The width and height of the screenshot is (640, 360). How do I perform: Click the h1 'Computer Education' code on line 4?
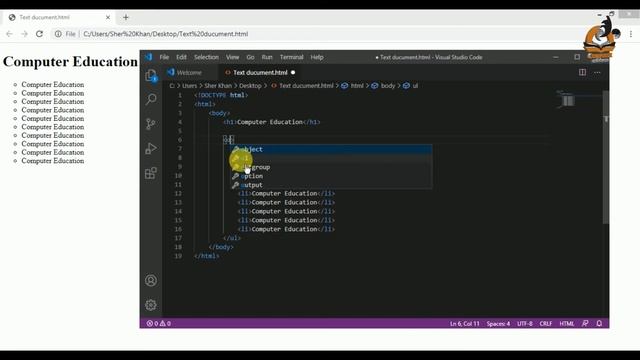pyautogui.click(x=271, y=122)
